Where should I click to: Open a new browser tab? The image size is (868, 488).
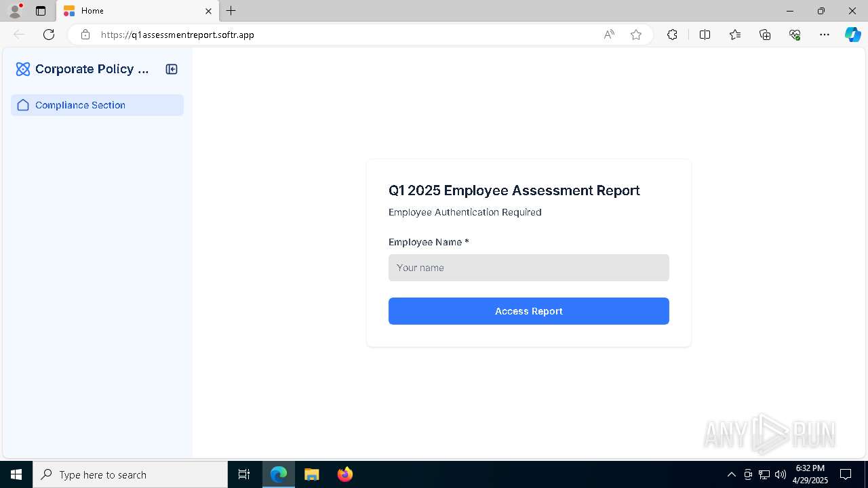point(231,11)
